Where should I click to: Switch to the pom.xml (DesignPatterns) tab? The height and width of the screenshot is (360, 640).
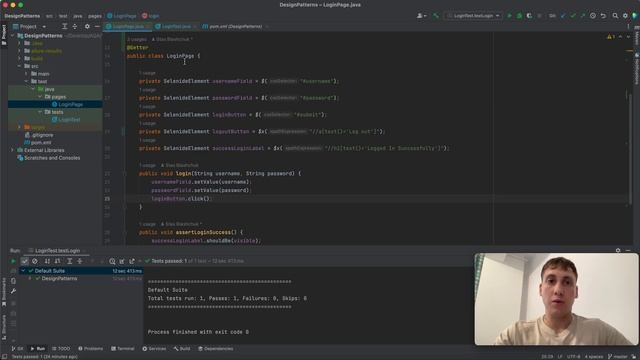pos(235,27)
